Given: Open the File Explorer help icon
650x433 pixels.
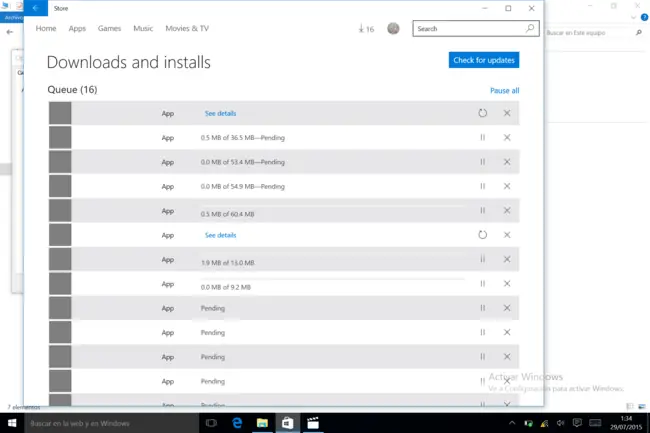Looking at the screenshot, I should [x=645, y=17].
